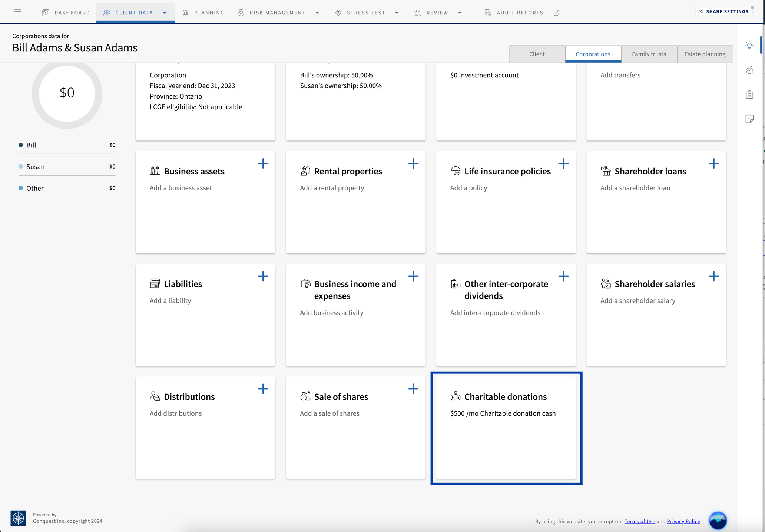Open the Terms of Use link
Screen dimensions: 765x532
(639, 521)
